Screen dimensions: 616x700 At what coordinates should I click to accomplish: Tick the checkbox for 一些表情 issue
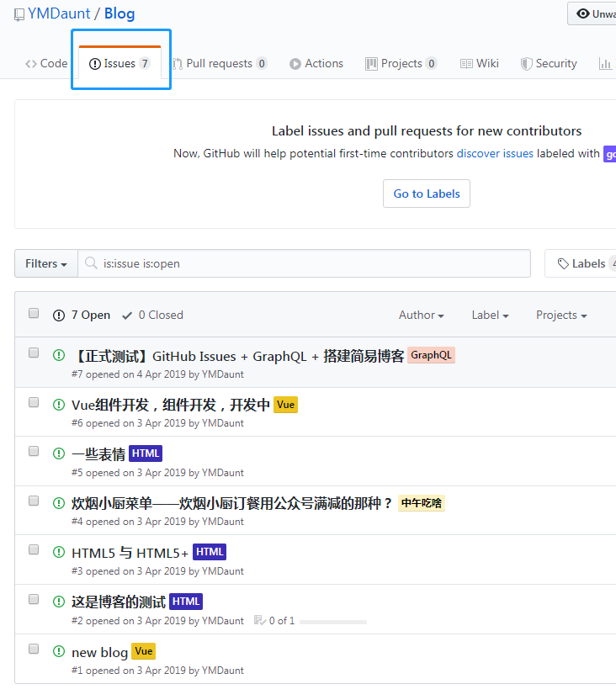(x=34, y=451)
